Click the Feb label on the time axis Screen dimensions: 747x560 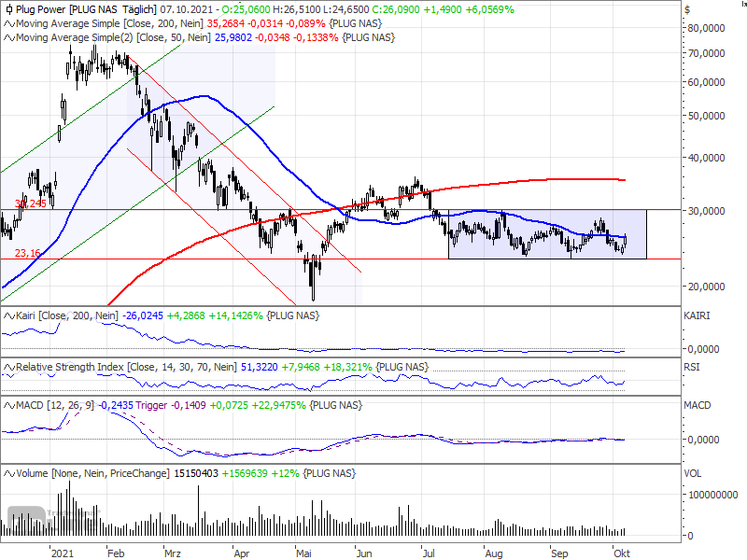(116, 553)
